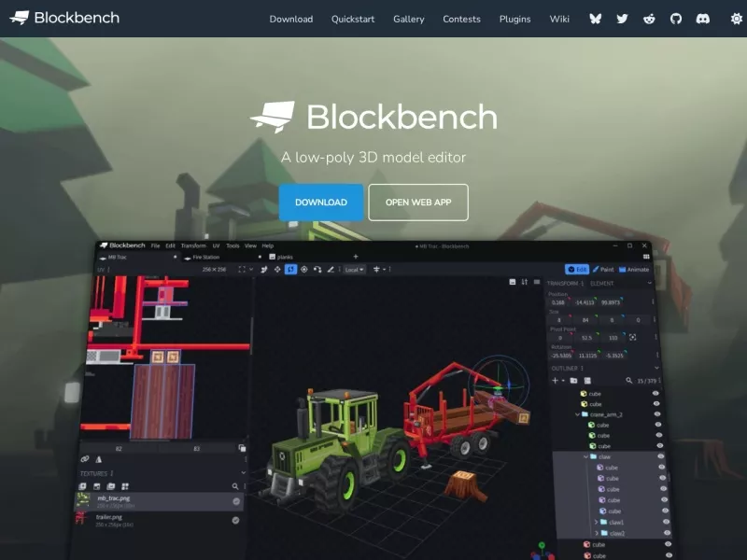Viewport: 747px width, 560px height.
Task: Click the viewport up-down arrows icon
Action: [525, 282]
